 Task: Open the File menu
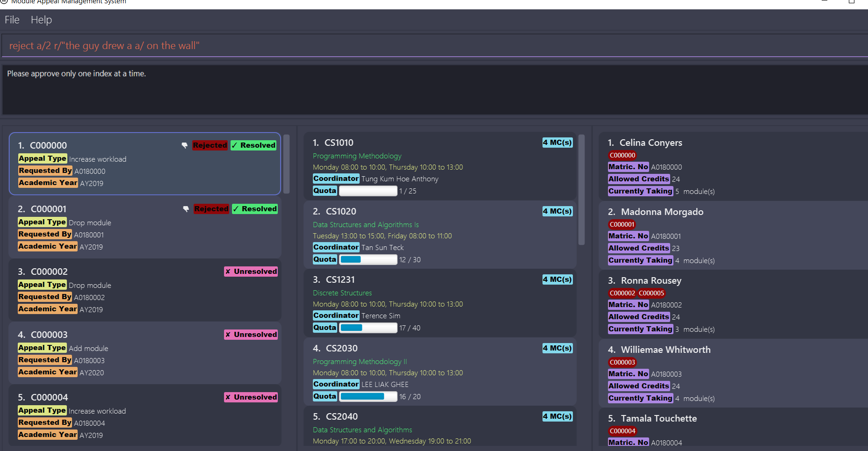(12, 20)
